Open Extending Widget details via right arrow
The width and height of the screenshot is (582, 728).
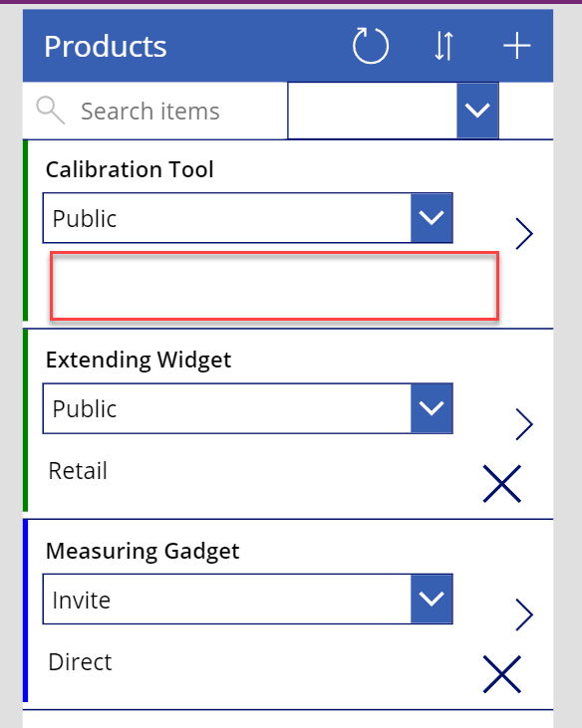524,424
